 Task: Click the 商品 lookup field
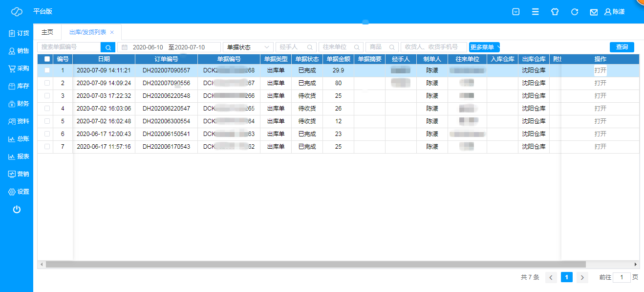[x=382, y=47]
